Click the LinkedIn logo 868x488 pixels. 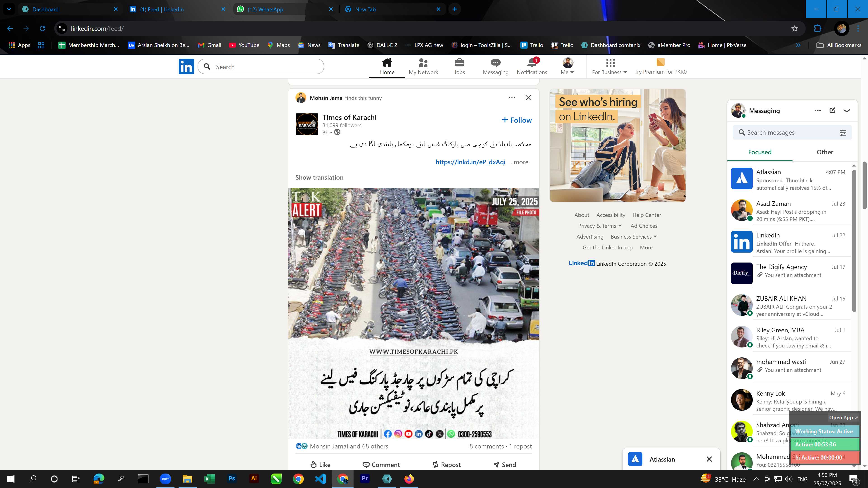click(x=186, y=66)
